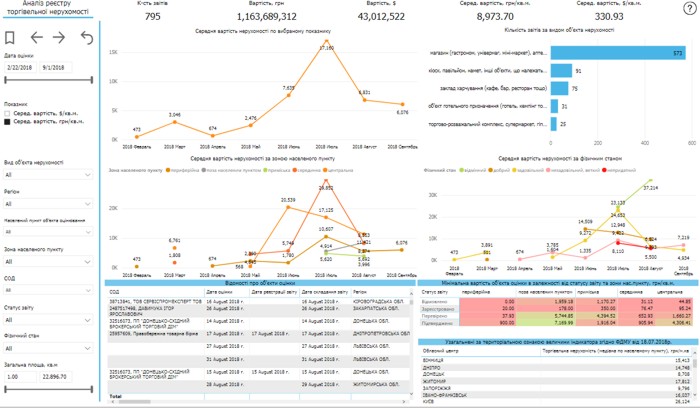
Task: Click vertical scrollbar of the details table
Action: coord(412,304)
